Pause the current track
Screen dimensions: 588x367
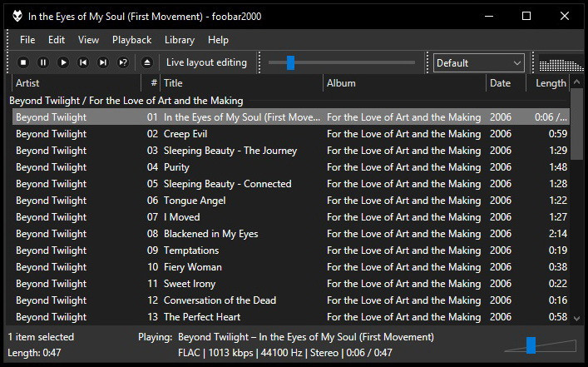(x=43, y=62)
